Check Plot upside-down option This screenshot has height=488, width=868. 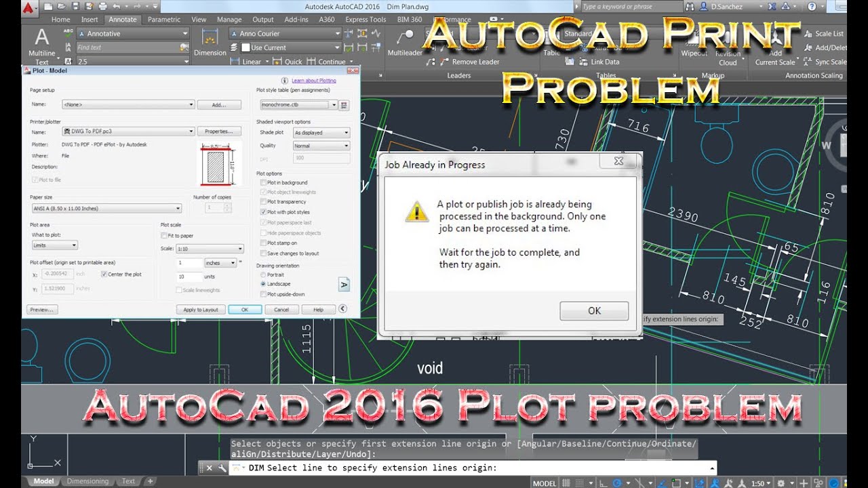tap(263, 294)
